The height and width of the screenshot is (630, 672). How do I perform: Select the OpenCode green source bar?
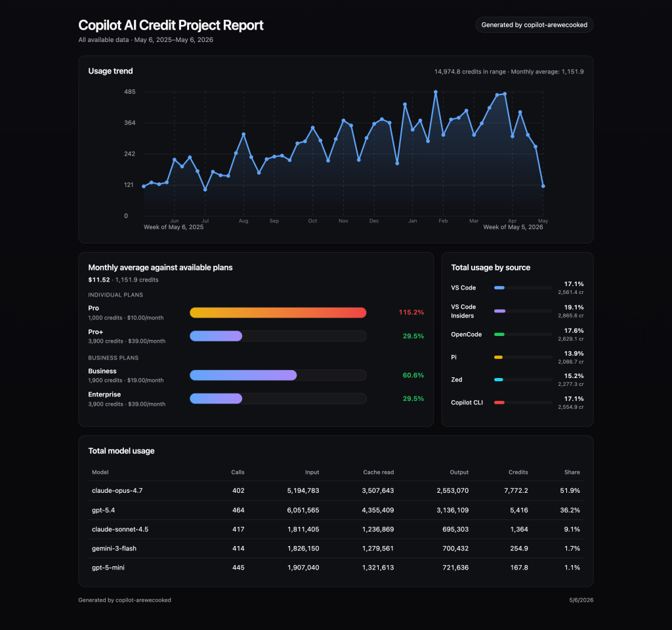click(523, 334)
